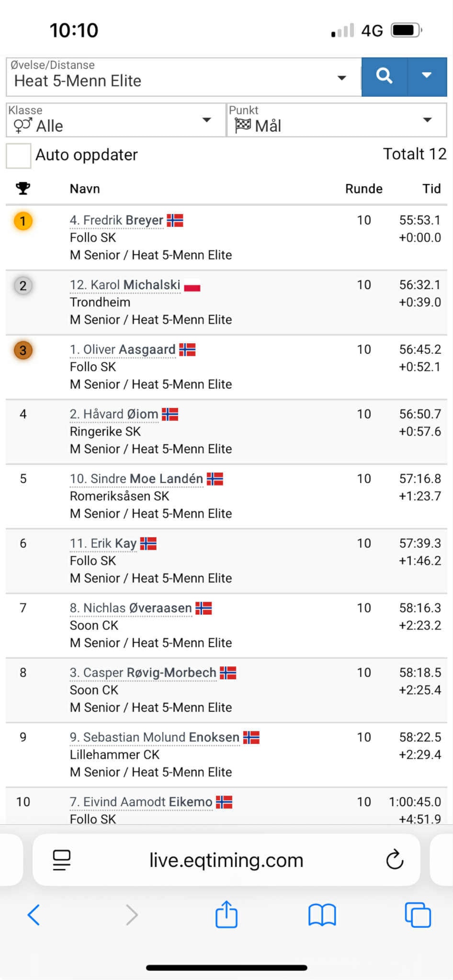The height and width of the screenshot is (980, 453).
Task: Open the Punkt Mål dropdown
Action: pyautogui.click(x=336, y=121)
